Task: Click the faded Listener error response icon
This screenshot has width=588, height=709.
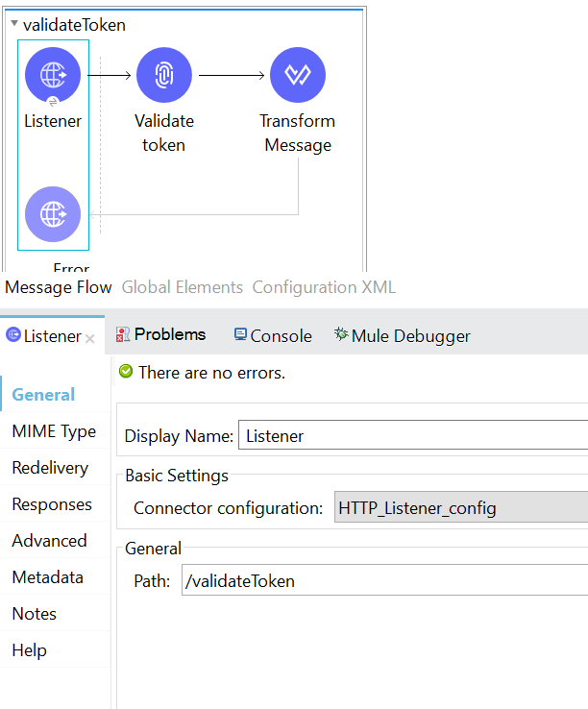Action: click(53, 214)
